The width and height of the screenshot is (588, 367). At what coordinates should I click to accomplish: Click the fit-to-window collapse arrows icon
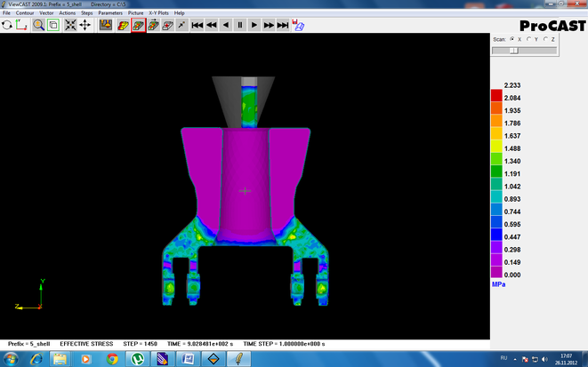pyautogui.click(x=70, y=26)
